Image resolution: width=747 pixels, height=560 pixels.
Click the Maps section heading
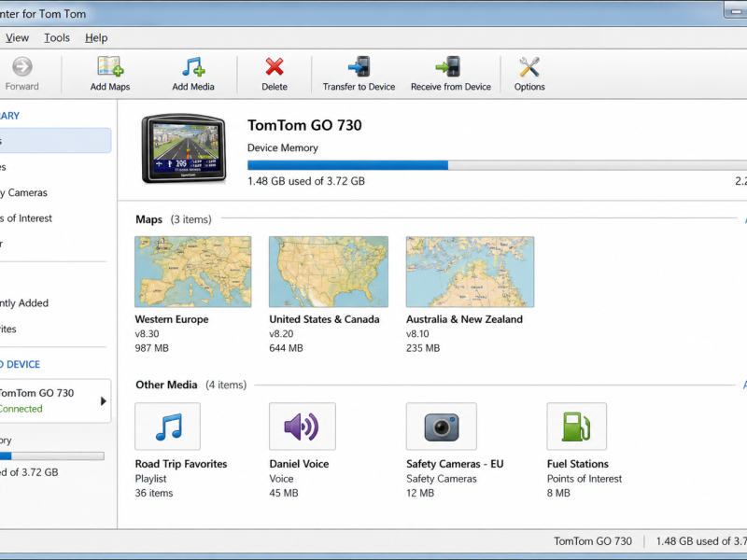149,219
